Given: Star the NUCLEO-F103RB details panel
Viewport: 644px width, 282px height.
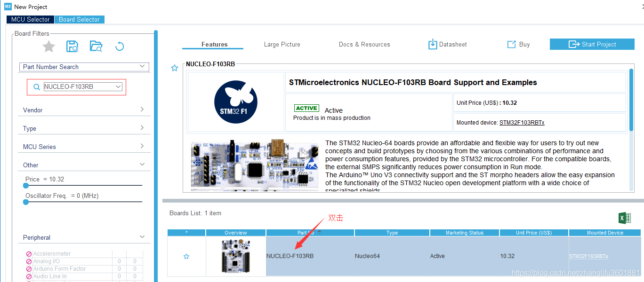Looking at the screenshot, I should (x=175, y=68).
